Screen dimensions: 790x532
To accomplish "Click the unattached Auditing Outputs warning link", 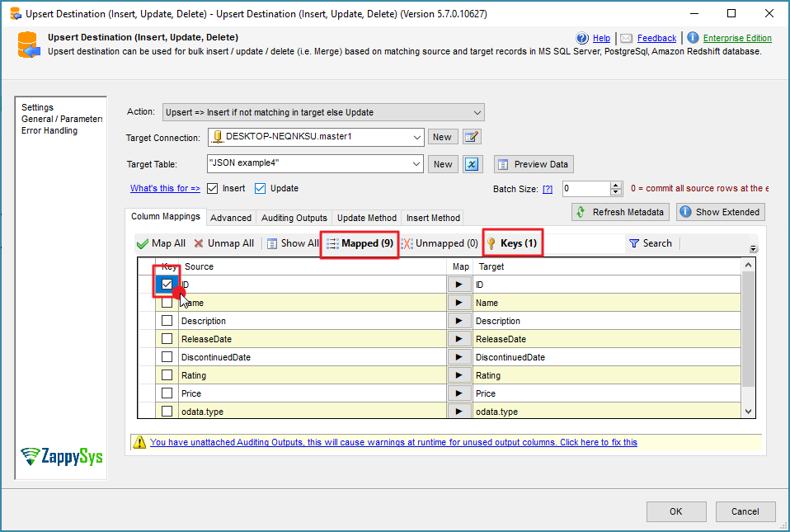I will (393, 442).
